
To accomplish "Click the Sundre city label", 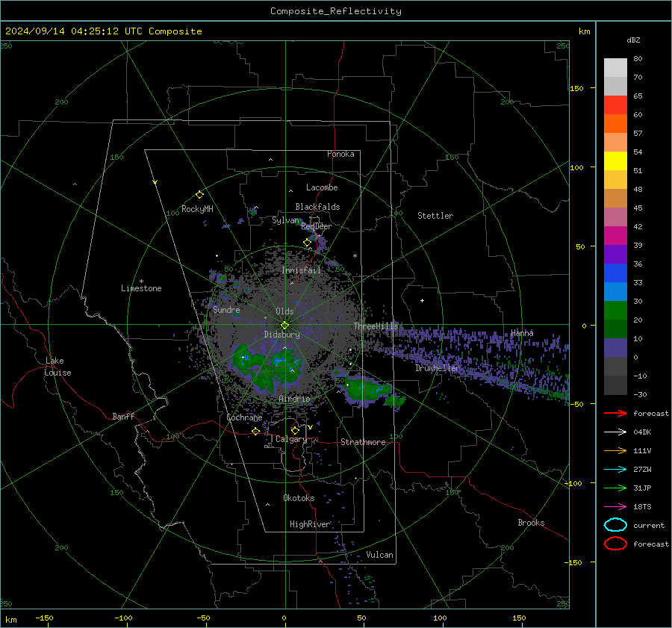I will (x=226, y=310).
